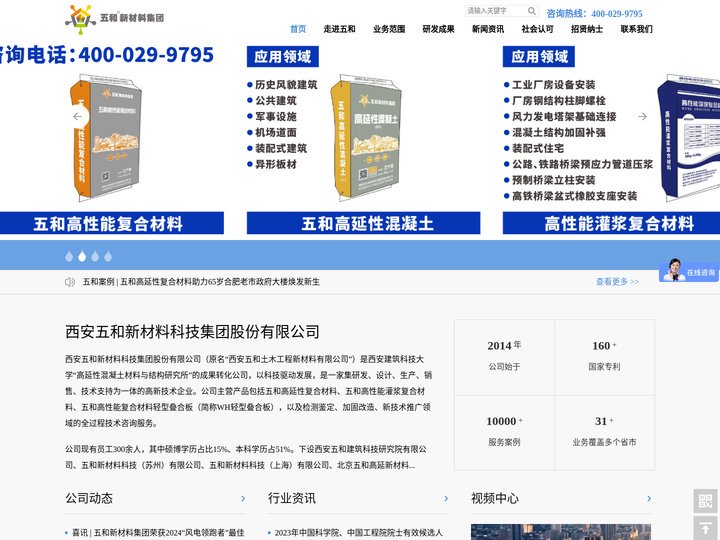
Task: Click the 五和高延性混凝土 banner label
Action: click(364, 223)
